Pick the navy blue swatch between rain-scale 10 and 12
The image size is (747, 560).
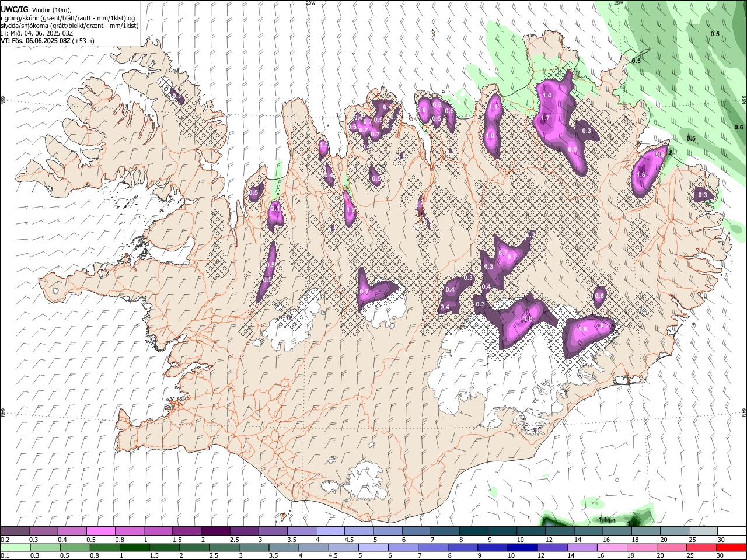pos(522,547)
